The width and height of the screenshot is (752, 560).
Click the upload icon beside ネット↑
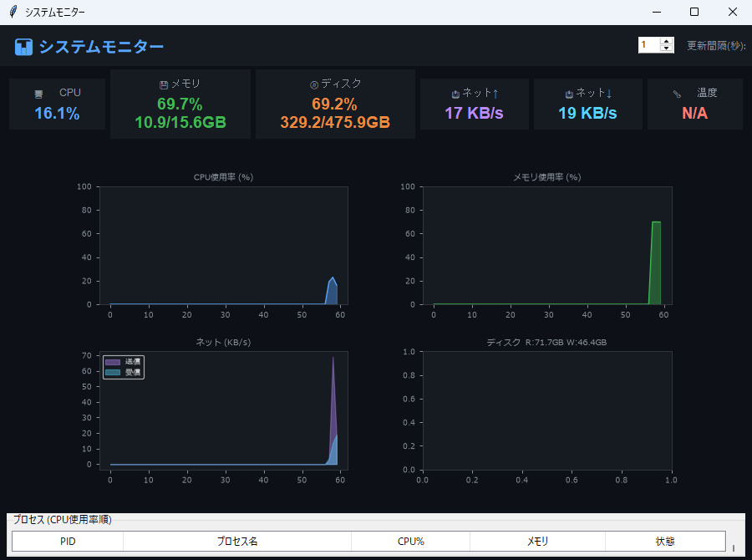455,94
